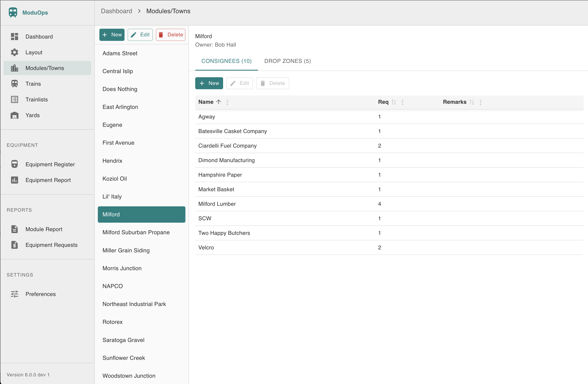588x384 pixels.
Task: Select Miller Grain Siding in the town list
Action: tap(126, 250)
